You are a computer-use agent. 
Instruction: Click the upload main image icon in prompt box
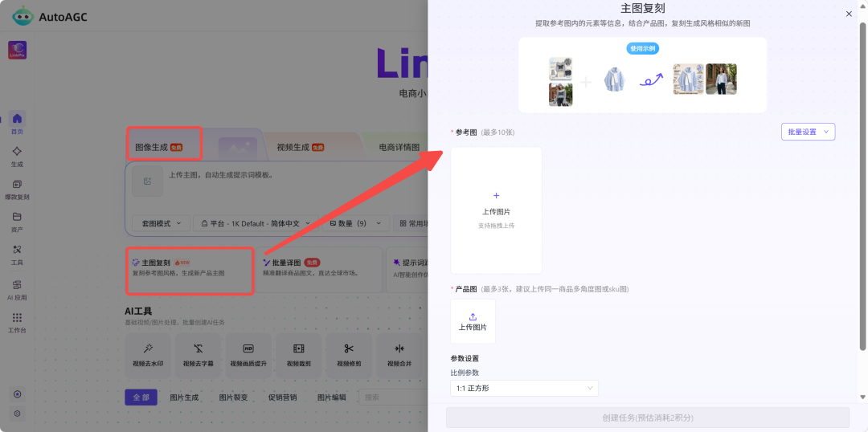tap(147, 181)
